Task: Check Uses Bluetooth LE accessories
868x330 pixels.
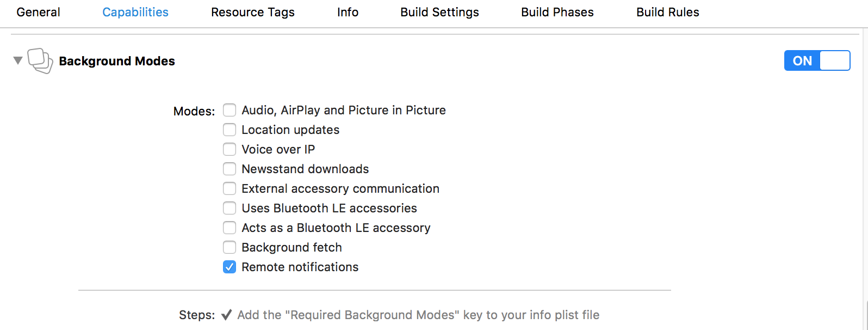Action: coord(230,208)
